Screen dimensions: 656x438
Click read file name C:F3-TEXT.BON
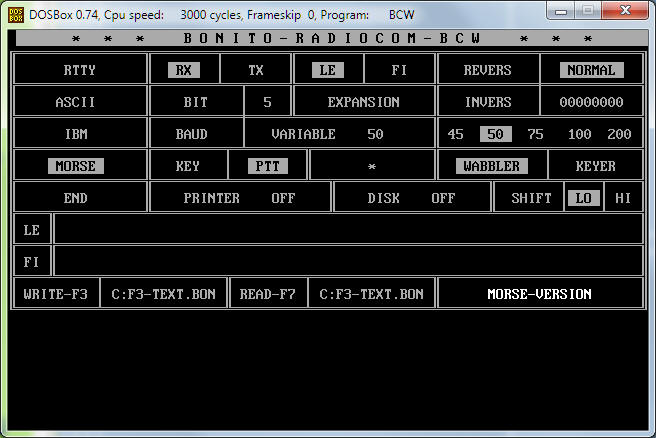point(372,294)
